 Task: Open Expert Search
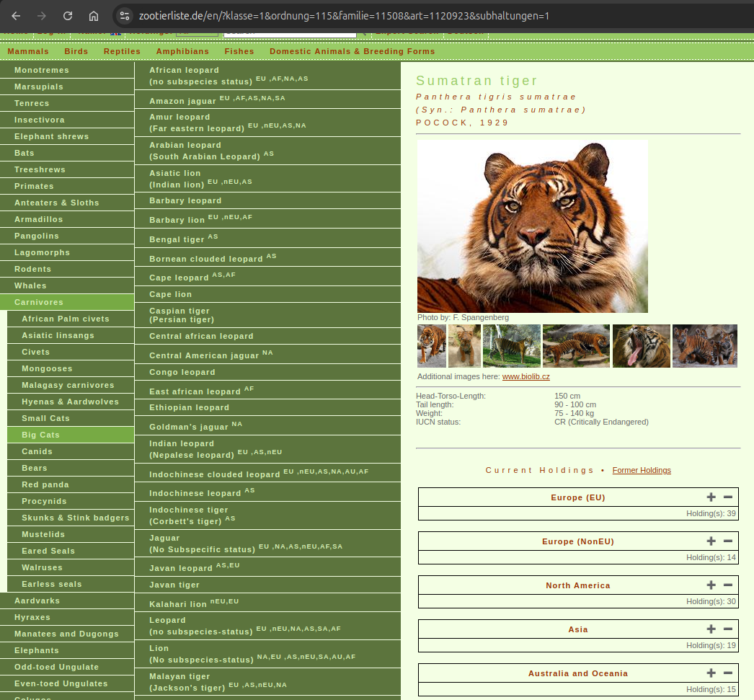click(x=404, y=32)
